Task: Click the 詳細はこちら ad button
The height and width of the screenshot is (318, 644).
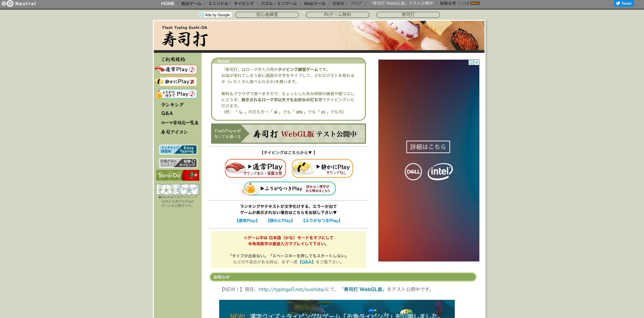Action: [428, 147]
